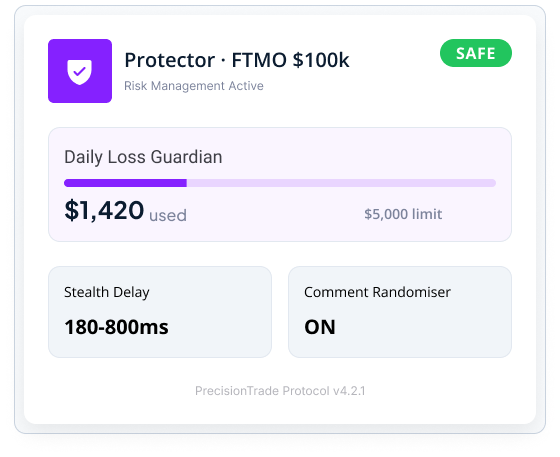Click the Protector · FTMO $100k title

click(237, 60)
